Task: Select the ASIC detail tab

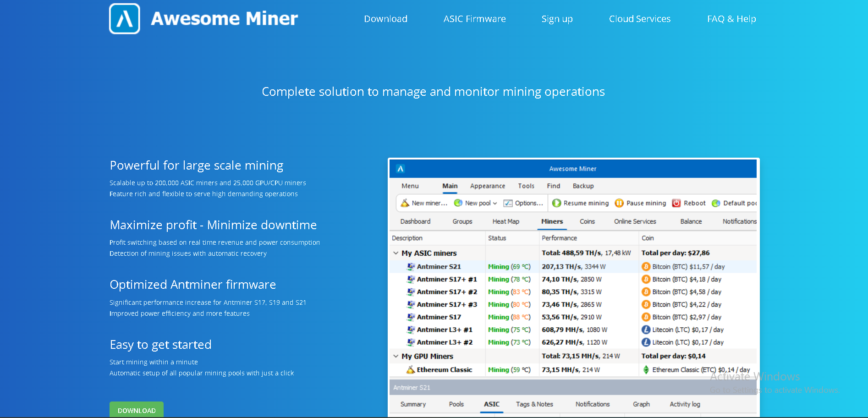Action: pos(491,404)
